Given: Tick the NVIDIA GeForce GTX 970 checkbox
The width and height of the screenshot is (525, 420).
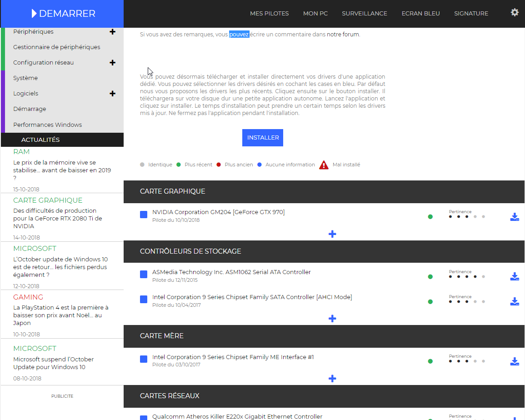Looking at the screenshot, I should click(144, 215).
